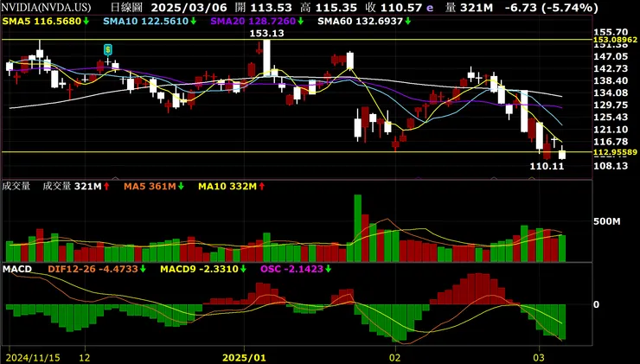Screen dimensions: 640x364
Task: Click the 110.11 low price annotation
Action: click(x=547, y=166)
